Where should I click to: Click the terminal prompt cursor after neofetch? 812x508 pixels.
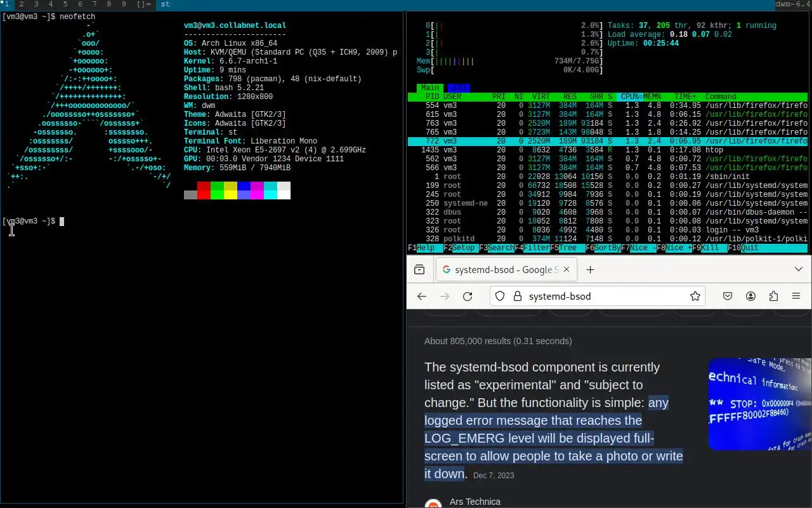point(62,222)
